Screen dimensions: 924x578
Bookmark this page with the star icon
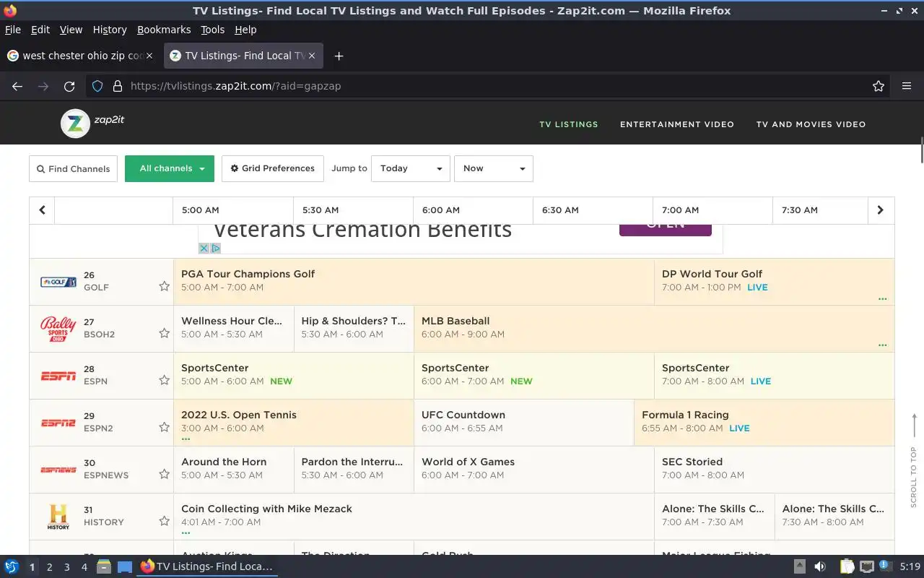tap(879, 86)
